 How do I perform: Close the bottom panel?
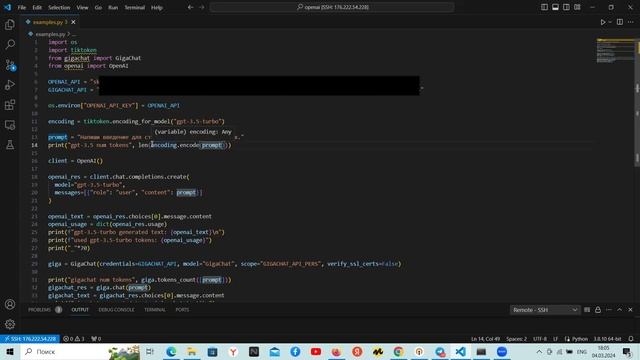(x=631, y=310)
